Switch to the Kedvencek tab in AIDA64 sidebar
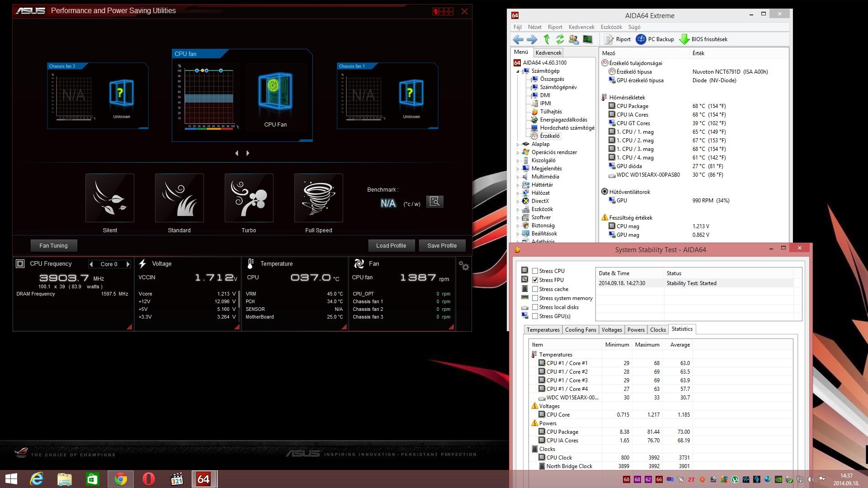This screenshot has width=868, height=488. (x=548, y=52)
